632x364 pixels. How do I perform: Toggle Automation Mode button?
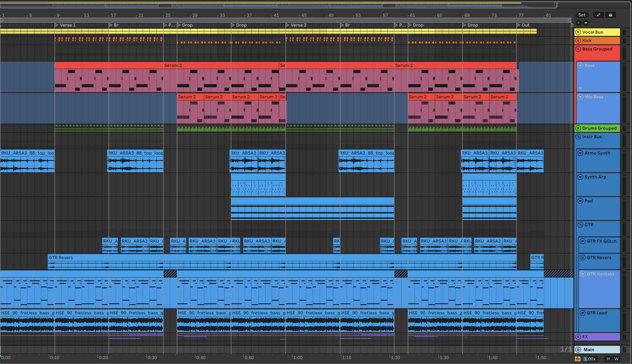[x=598, y=15]
